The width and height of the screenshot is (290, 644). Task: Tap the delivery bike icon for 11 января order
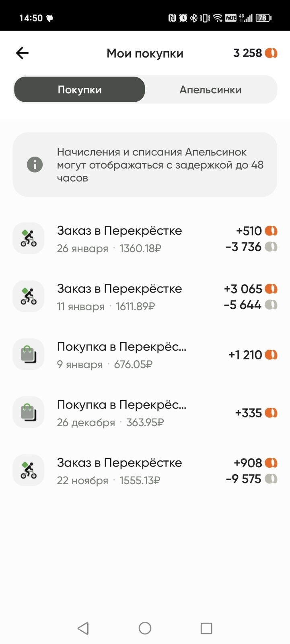(x=29, y=296)
